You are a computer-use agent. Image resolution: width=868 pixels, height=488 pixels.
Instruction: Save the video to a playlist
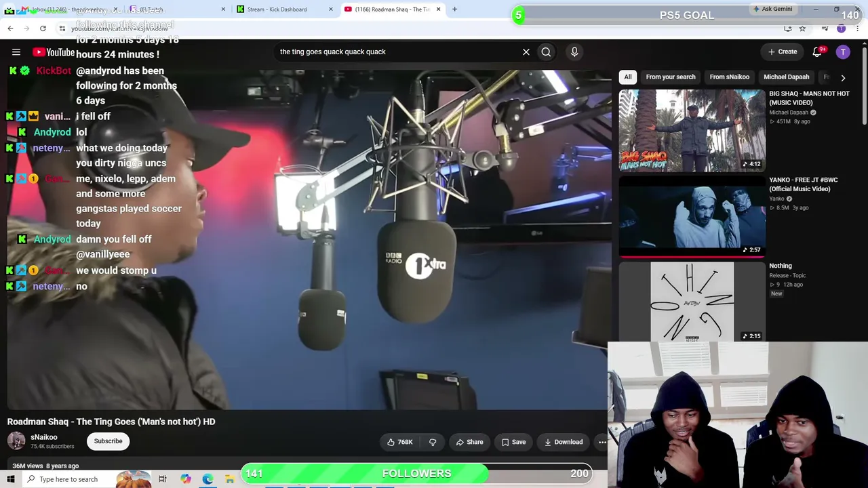coord(513,442)
